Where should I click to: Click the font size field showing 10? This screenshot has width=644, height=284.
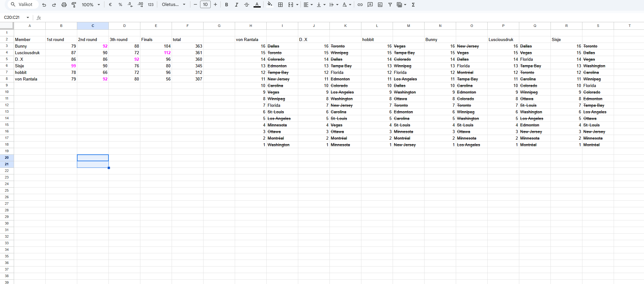[x=205, y=5]
